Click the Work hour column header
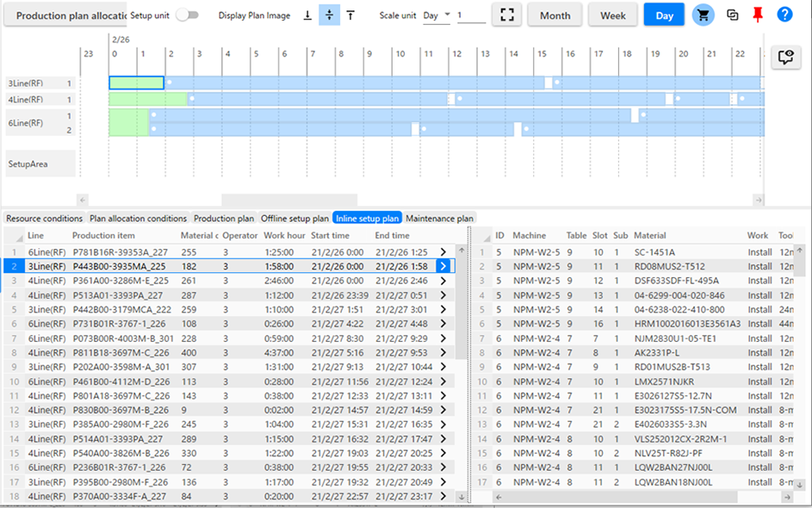This screenshot has width=812, height=508. (284, 235)
